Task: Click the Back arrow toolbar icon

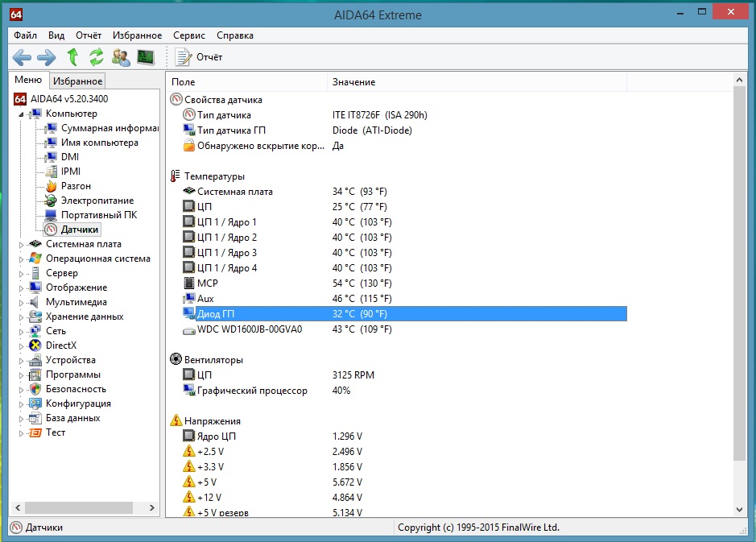Action: click(22, 56)
